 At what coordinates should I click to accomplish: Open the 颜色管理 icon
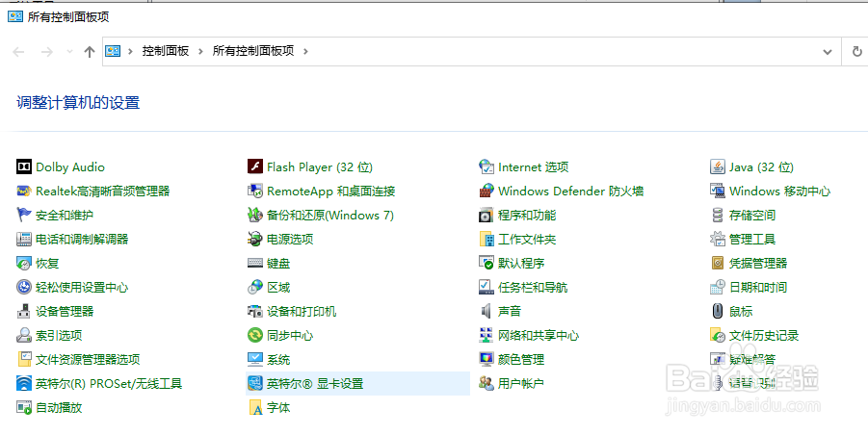pos(487,359)
